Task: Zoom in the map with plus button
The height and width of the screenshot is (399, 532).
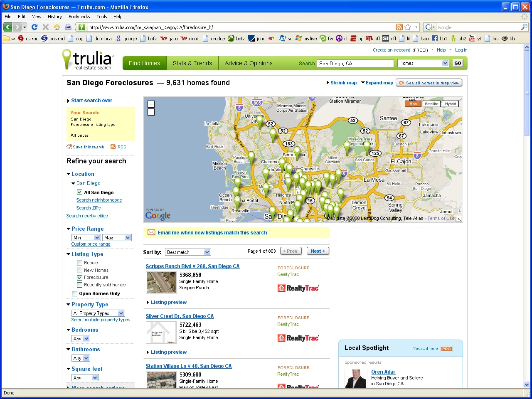Action: (x=151, y=104)
